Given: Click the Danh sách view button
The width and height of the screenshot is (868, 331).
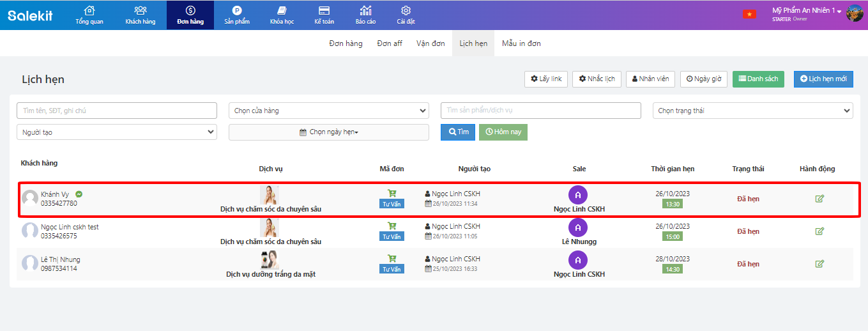Looking at the screenshot, I should tap(758, 79).
